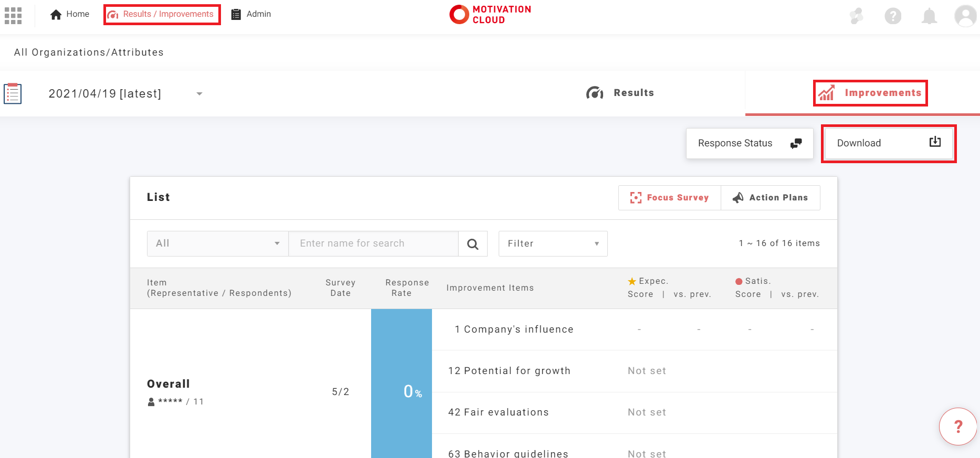Switch the list to Action Plans
This screenshot has width=980, height=458.
pos(770,198)
